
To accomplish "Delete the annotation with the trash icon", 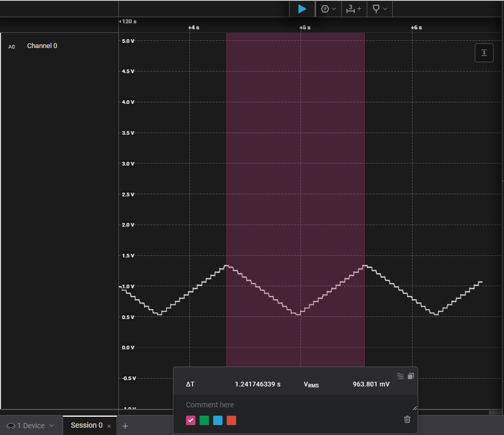I will [407, 419].
